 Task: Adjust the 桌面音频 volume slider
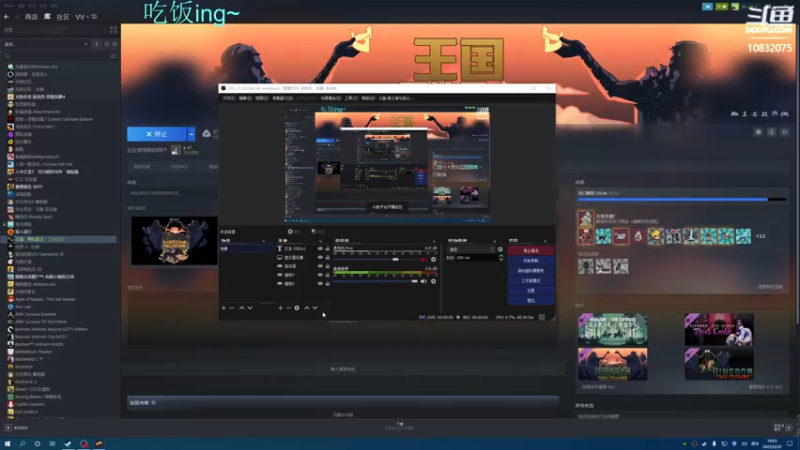[x=376, y=281]
